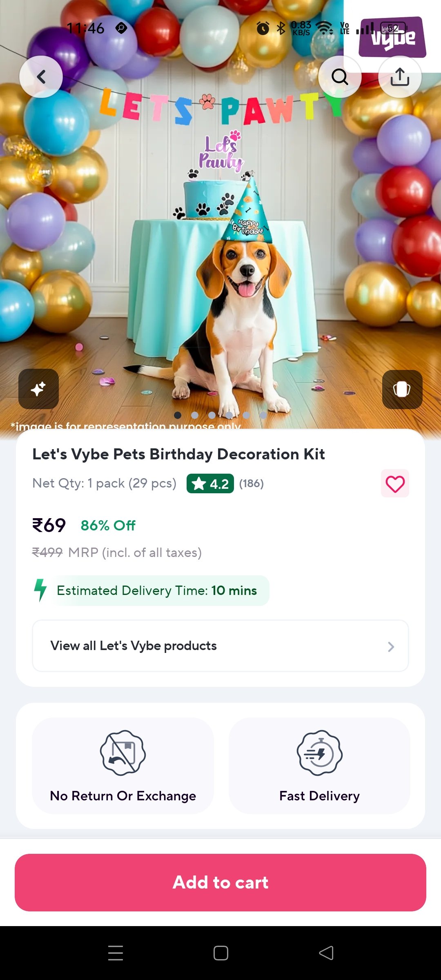Tap the back arrow button
The image size is (441, 980).
tap(41, 77)
